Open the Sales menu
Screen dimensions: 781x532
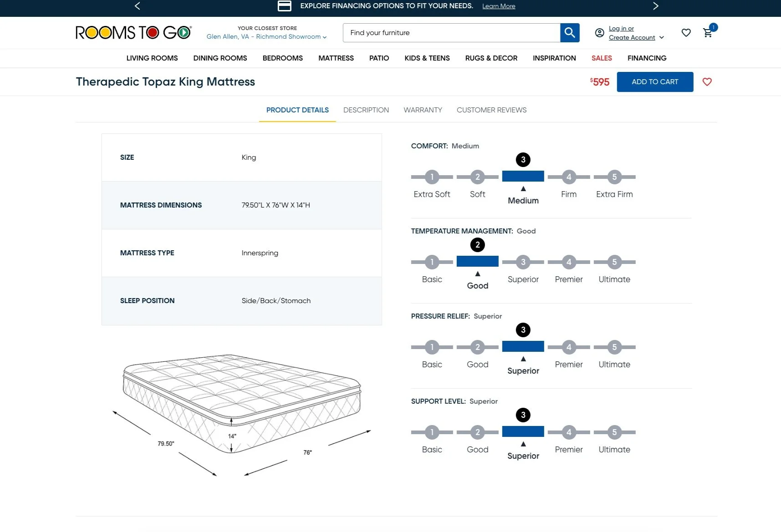(602, 58)
